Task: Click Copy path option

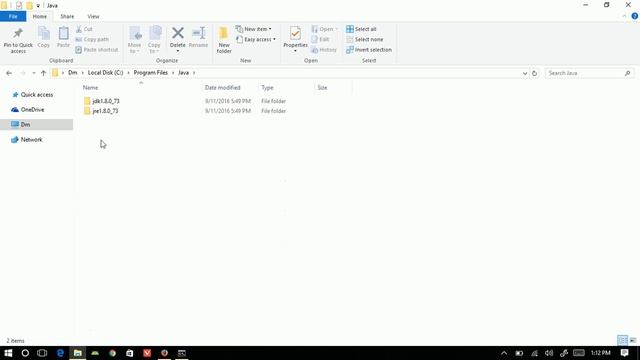Action: pyautogui.click(x=92, y=39)
